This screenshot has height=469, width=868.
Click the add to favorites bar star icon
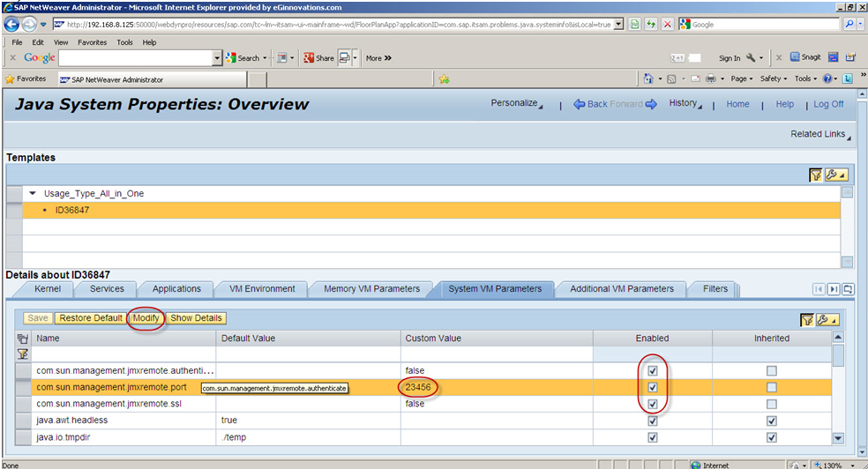(x=444, y=79)
